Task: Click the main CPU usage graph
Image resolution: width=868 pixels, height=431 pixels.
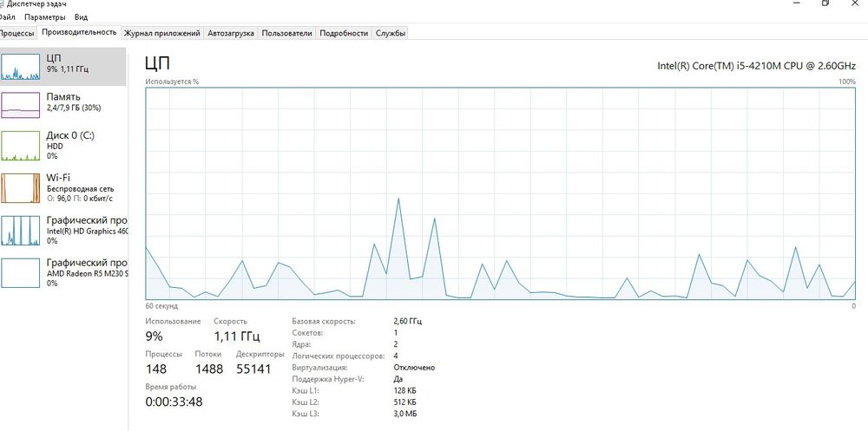Action: (x=501, y=193)
